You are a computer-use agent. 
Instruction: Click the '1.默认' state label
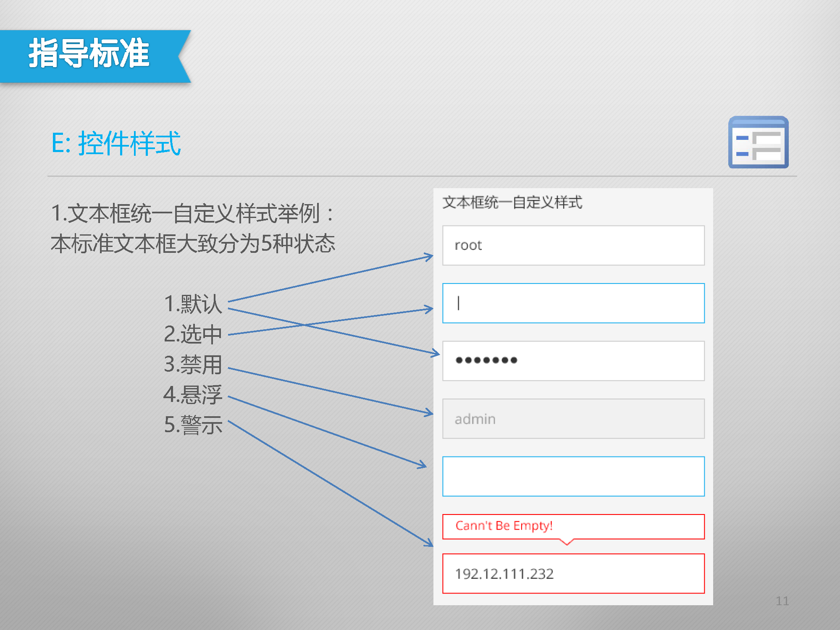(193, 304)
